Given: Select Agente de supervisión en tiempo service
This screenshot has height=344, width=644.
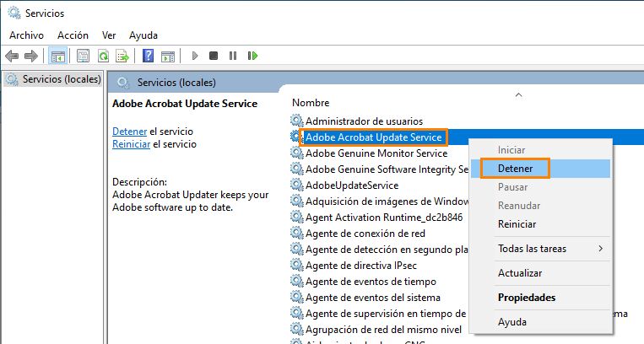Looking at the screenshot, I should coord(386,313).
